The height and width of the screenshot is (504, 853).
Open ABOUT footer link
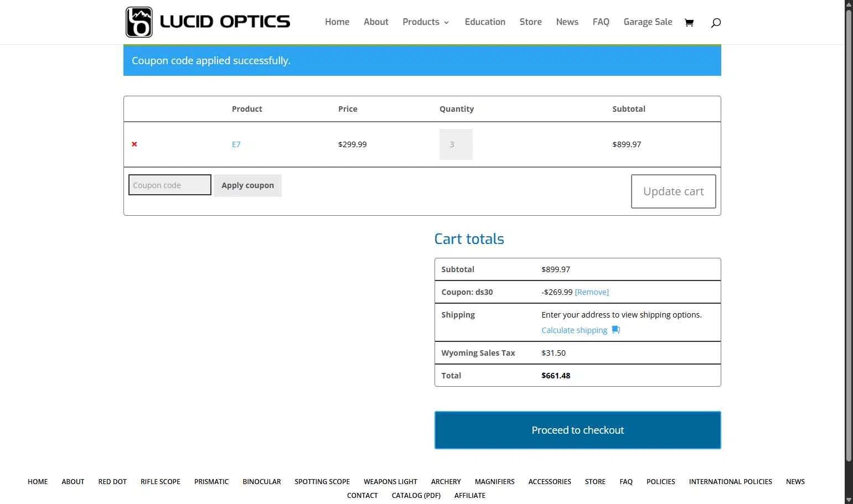[73, 482]
